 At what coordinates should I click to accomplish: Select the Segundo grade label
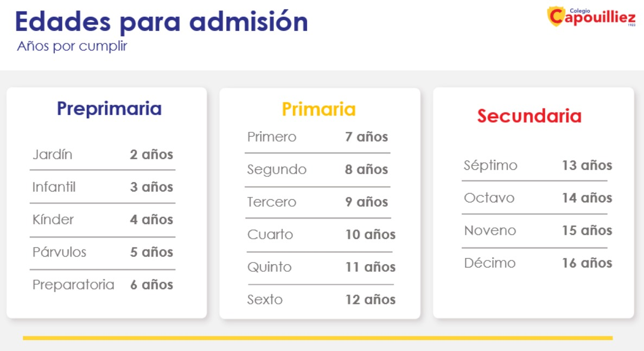pyautogui.click(x=277, y=169)
